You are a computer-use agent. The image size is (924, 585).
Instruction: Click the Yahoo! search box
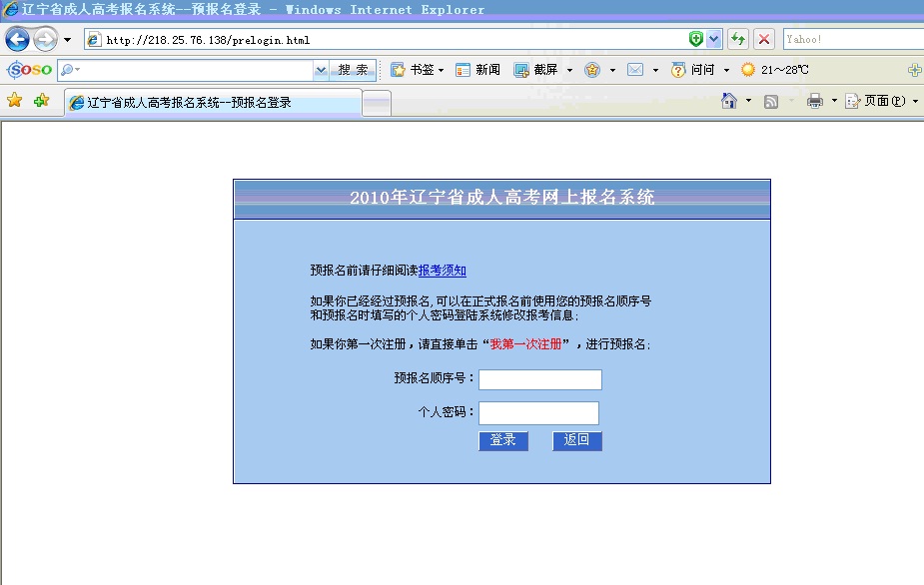point(853,40)
